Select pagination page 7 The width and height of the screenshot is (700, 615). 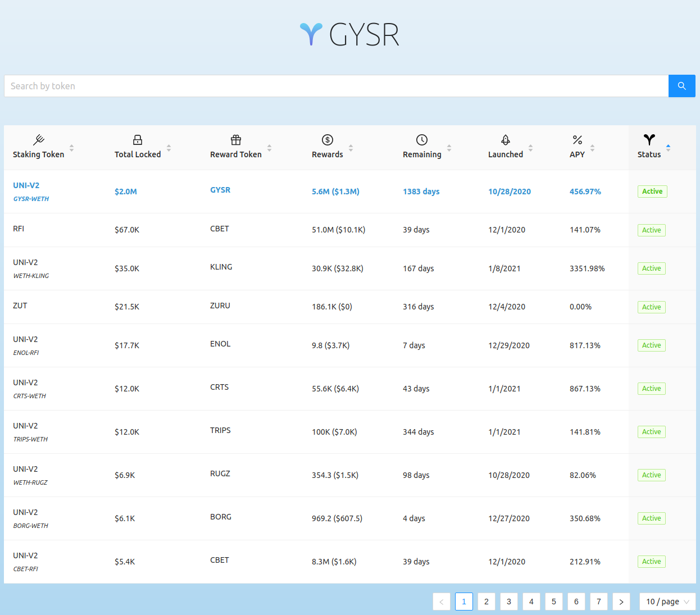pos(599,602)
